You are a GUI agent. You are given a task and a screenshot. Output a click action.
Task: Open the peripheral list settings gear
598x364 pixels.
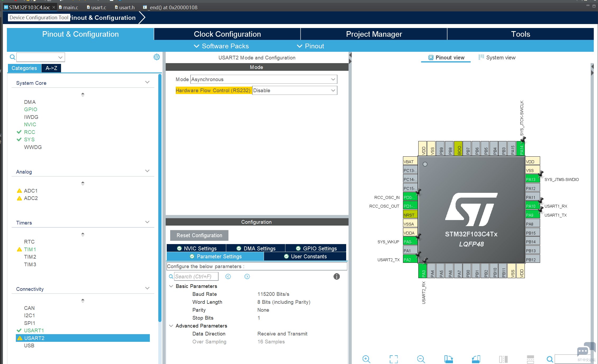157,57
